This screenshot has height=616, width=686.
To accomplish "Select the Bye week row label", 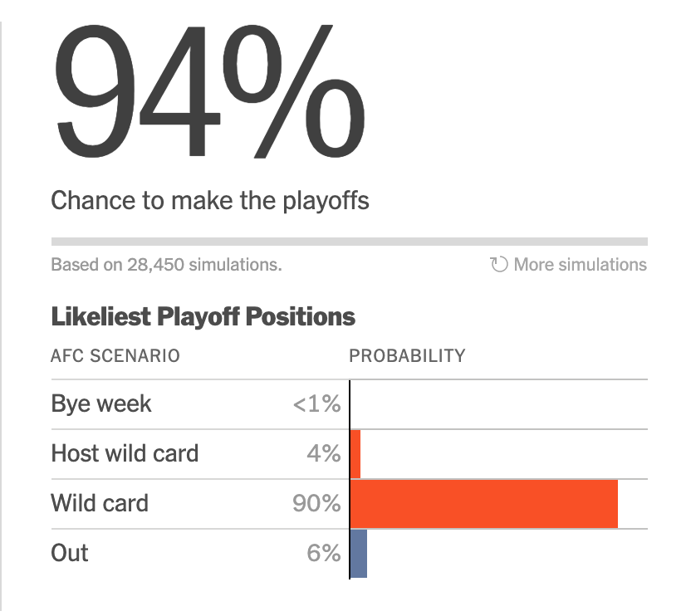I will 101,404.
